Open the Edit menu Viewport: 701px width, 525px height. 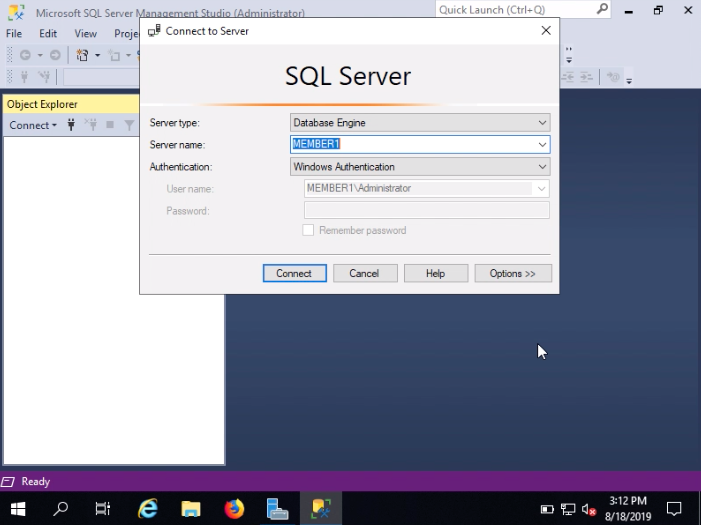(x=48, y=34)
